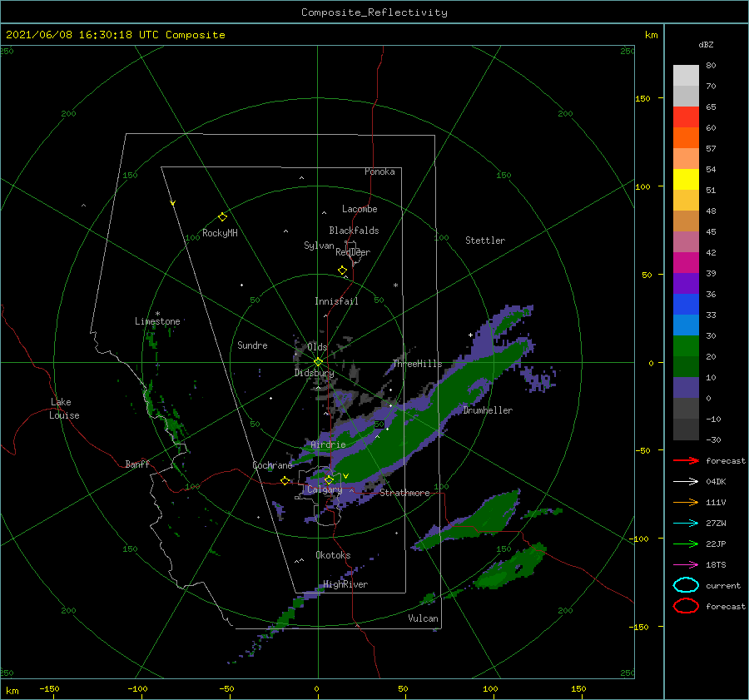Click the Didsbury city label
The image size is (749, 700).
(x=314, y=373)
